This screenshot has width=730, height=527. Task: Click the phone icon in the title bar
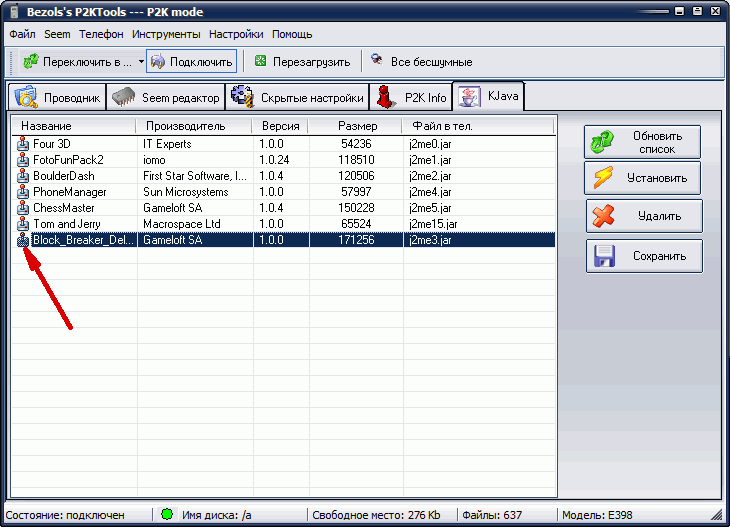14,11
